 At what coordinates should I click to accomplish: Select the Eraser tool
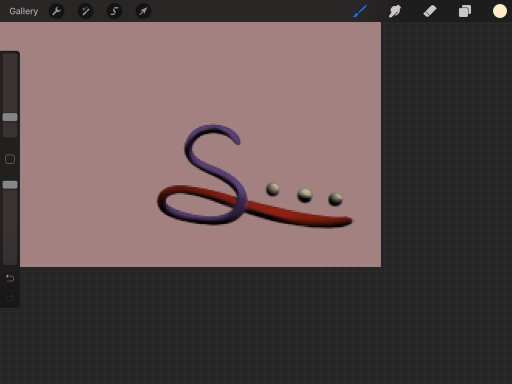[x=430, y=11]
